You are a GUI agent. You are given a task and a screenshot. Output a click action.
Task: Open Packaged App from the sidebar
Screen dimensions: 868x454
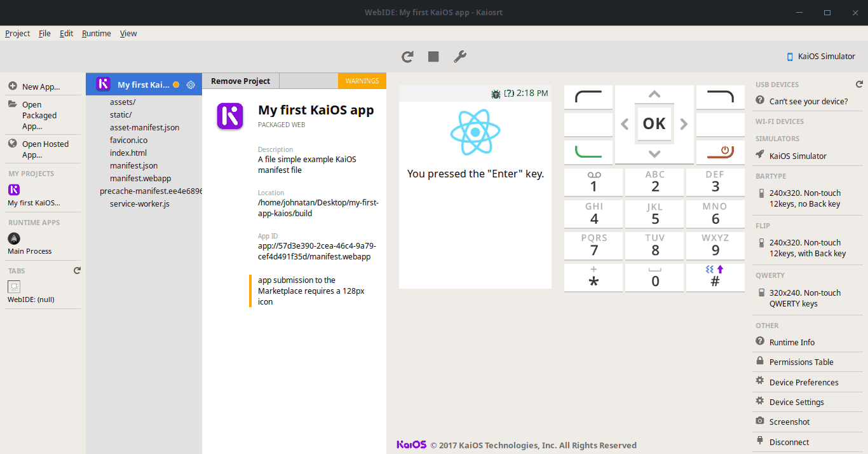[x=44, y=115]
